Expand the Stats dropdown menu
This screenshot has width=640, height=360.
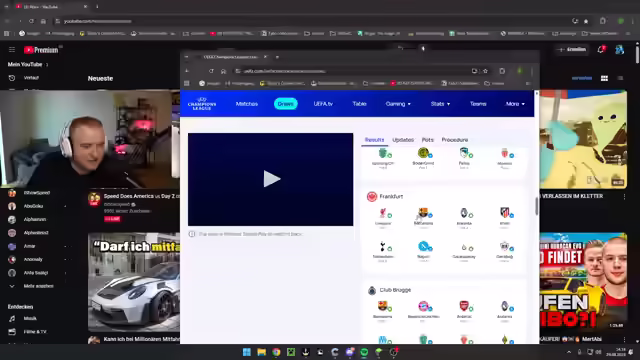(440, 104)
